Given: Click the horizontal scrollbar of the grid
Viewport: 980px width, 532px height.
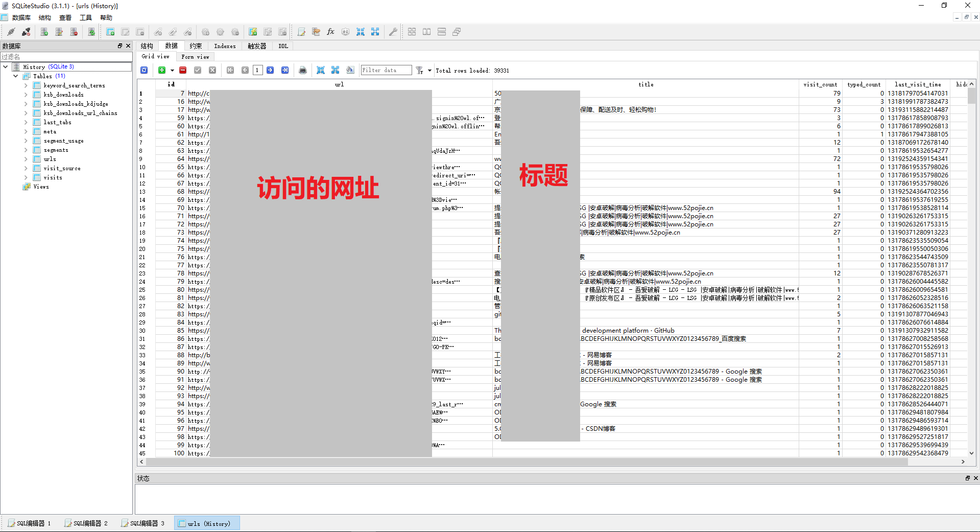Looking at the screenshot, I should point(526,461).
